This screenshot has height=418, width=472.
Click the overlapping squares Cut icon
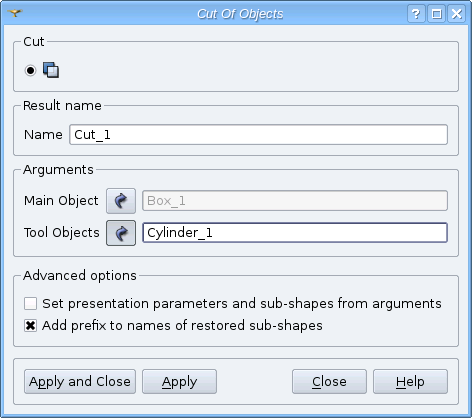51,70
